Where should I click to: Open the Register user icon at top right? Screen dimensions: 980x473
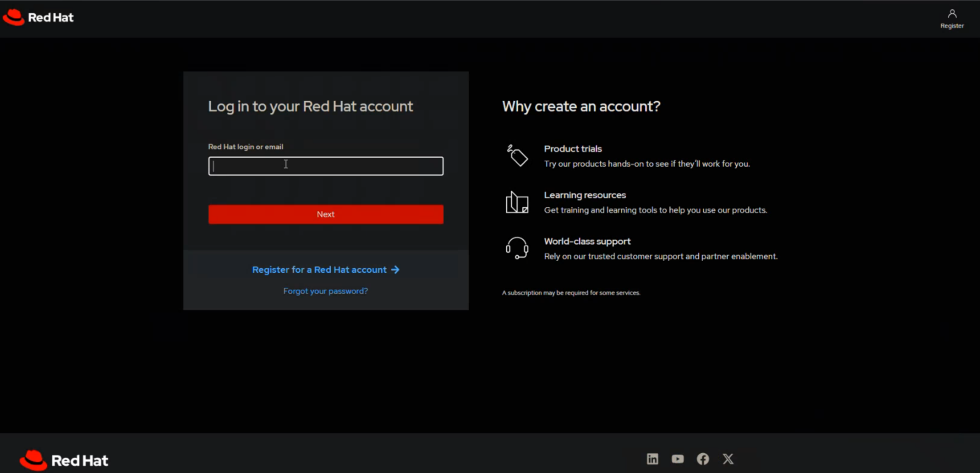pyautogui.click(x=952, y=18)
